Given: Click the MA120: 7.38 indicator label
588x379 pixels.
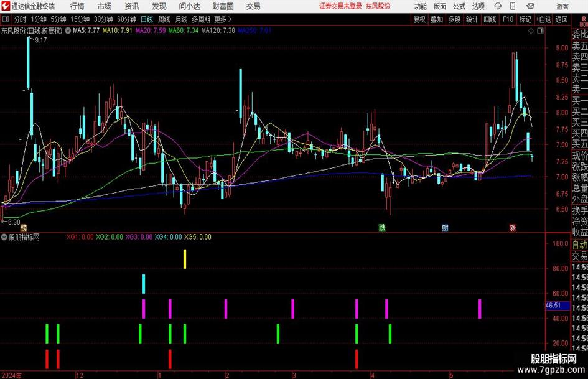Looking at the screenshot, I should pyautogui.click(x=218, y=30).
